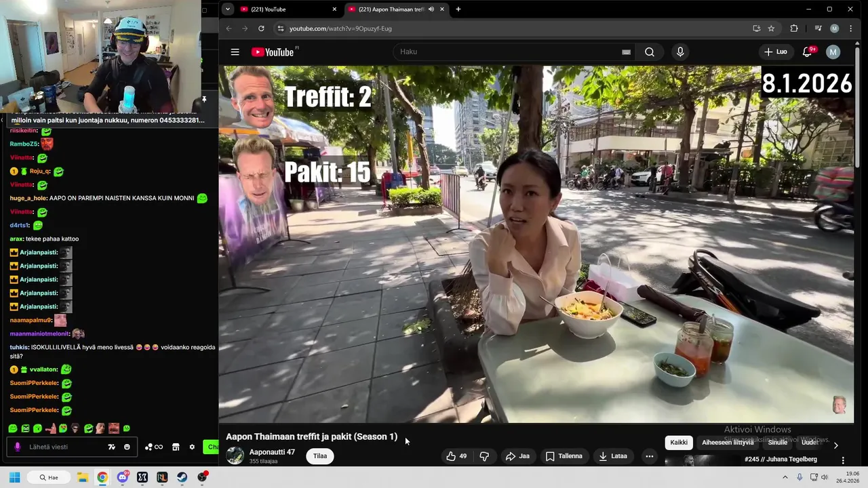This screenshot has height=488, width=868.
Task: Bookmark this page with the star
Action: tap(771, 28)
